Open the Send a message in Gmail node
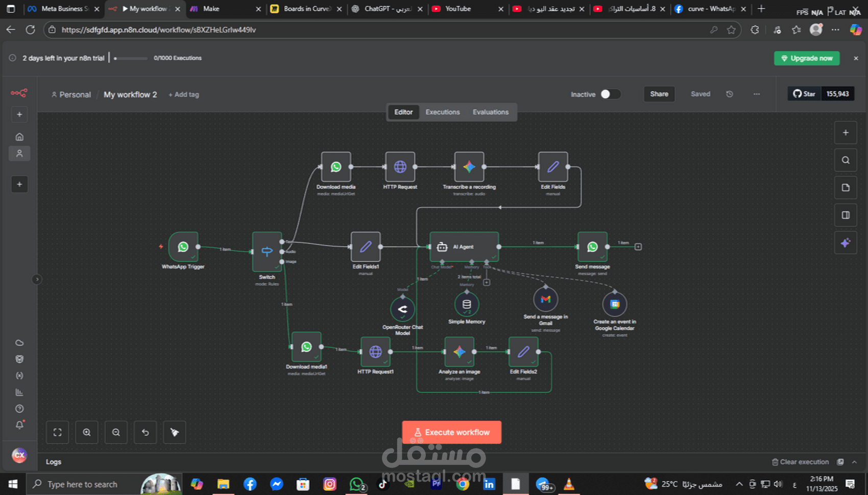This screenshot has height=495, width=868. click(545, 300)
